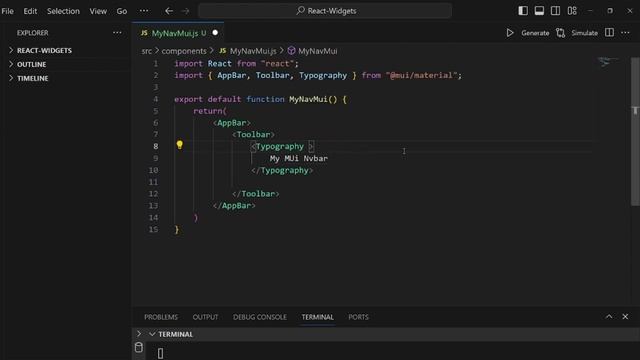Open Explorer views and more actions ellipsis
Screen dimensions: 640x360
click(117, 33)
